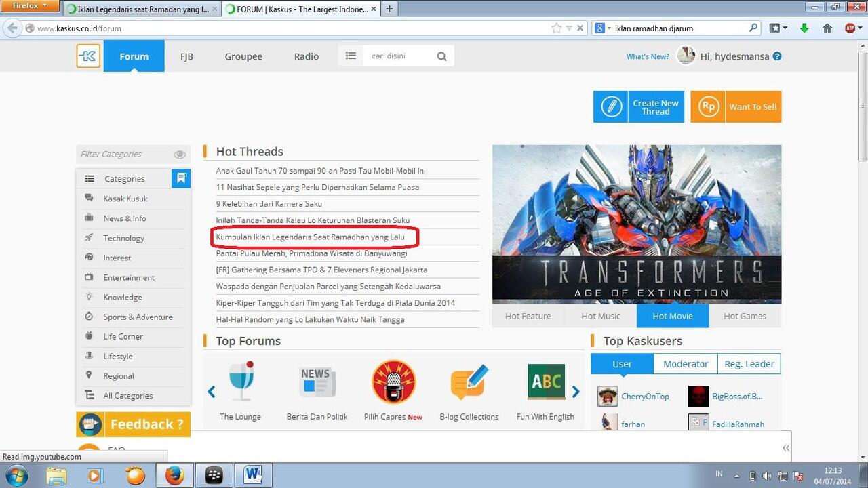Click the bookmark icon in Categories header

click(181, 178)
